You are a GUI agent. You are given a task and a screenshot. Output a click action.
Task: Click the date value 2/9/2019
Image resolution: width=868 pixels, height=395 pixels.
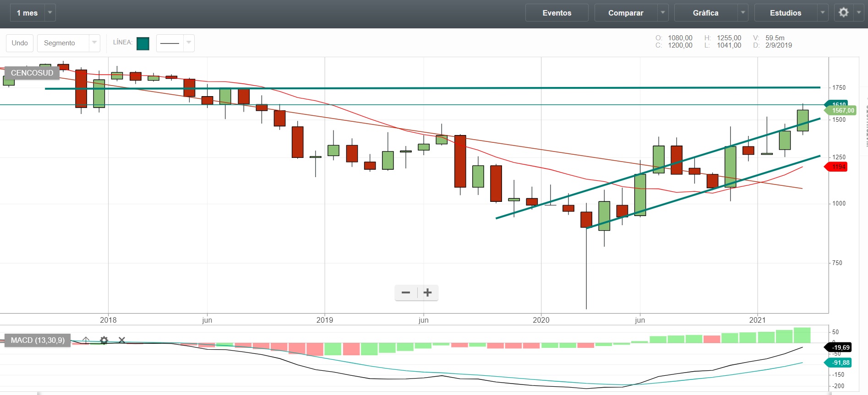tap(779, 45)
